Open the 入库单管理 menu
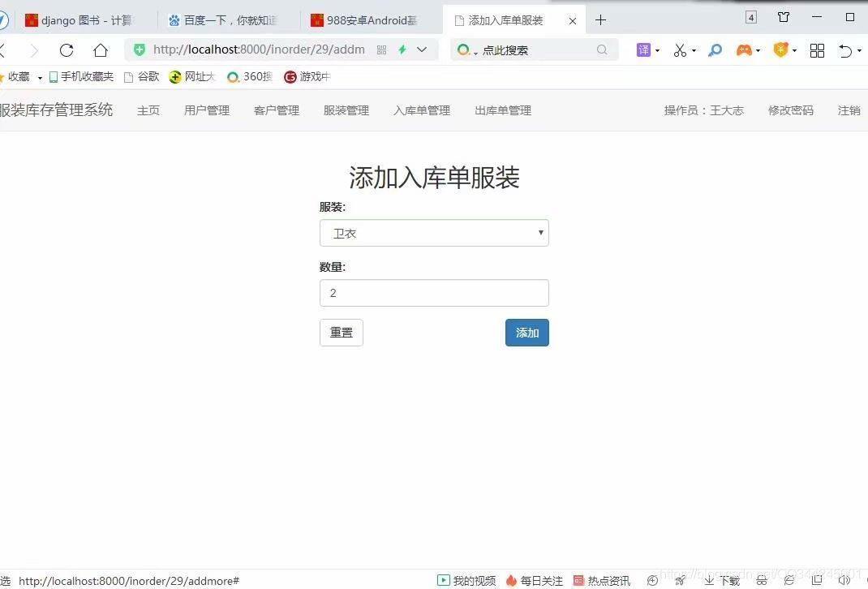 (421, 110)
